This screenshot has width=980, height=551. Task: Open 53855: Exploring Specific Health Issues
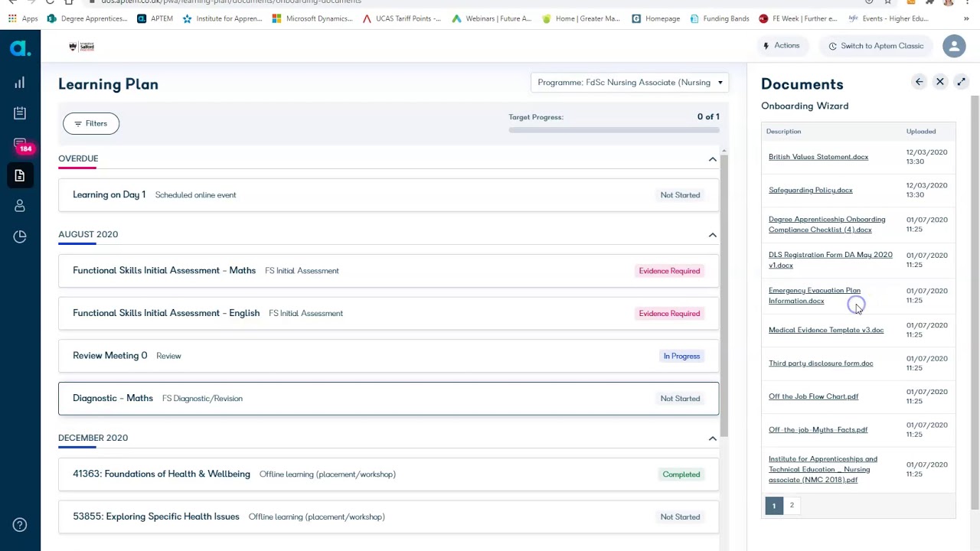(388, 517)
